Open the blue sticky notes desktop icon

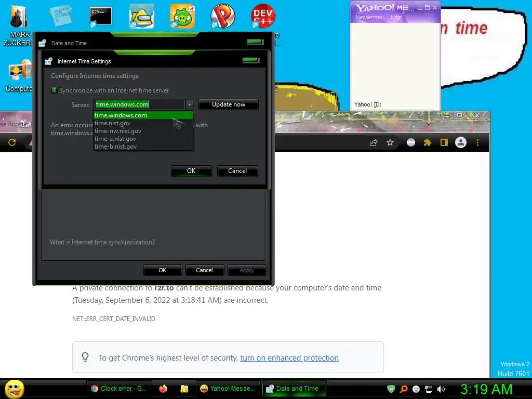tap(61, 16)
